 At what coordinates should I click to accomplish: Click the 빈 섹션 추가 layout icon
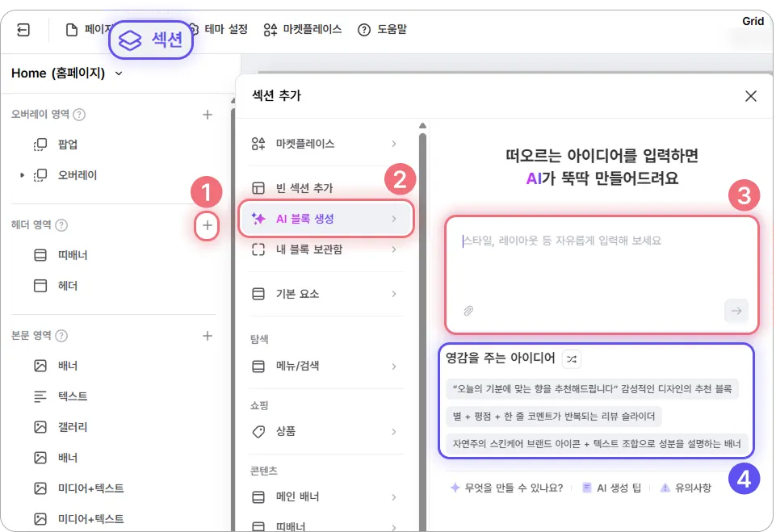(258, 188)
